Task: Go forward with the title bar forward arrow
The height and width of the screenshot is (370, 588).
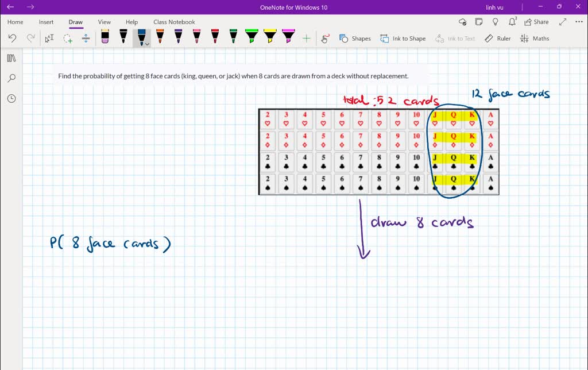Action: coord(30,7)
